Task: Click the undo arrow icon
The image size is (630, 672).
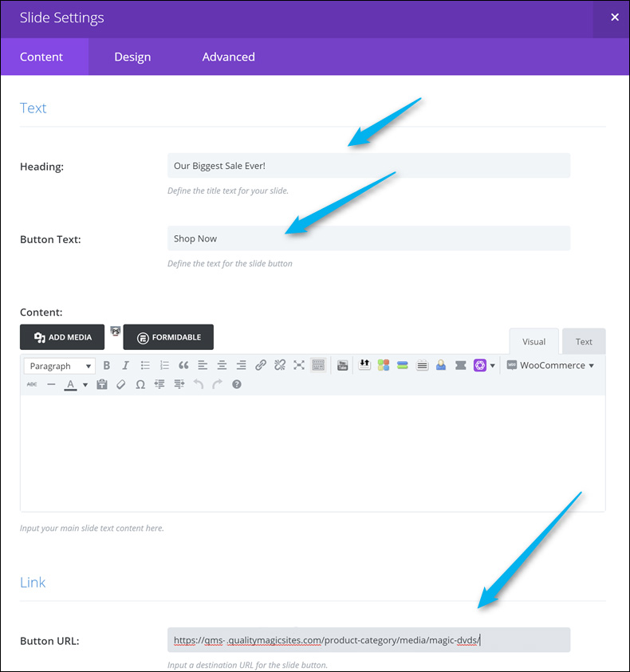Action: tap(198, 384)
